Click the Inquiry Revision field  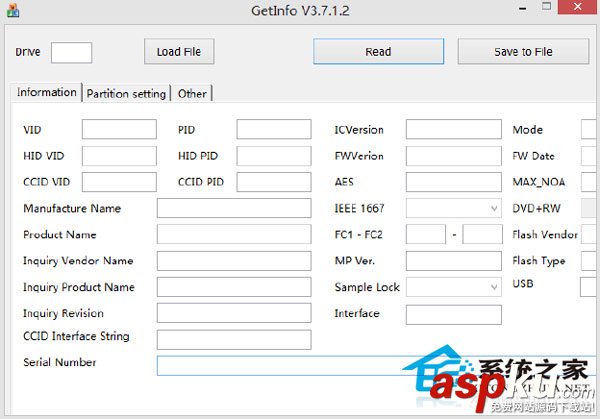coord(234,313)
